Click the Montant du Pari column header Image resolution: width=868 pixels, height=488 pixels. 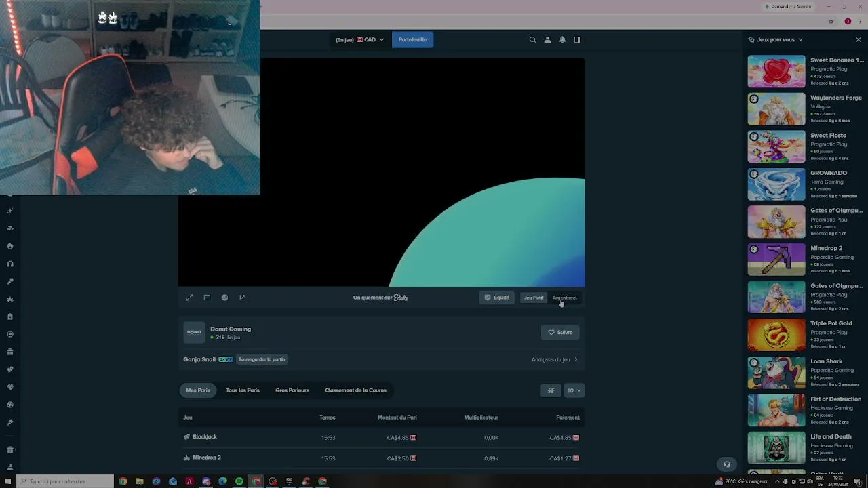point(397,418)
